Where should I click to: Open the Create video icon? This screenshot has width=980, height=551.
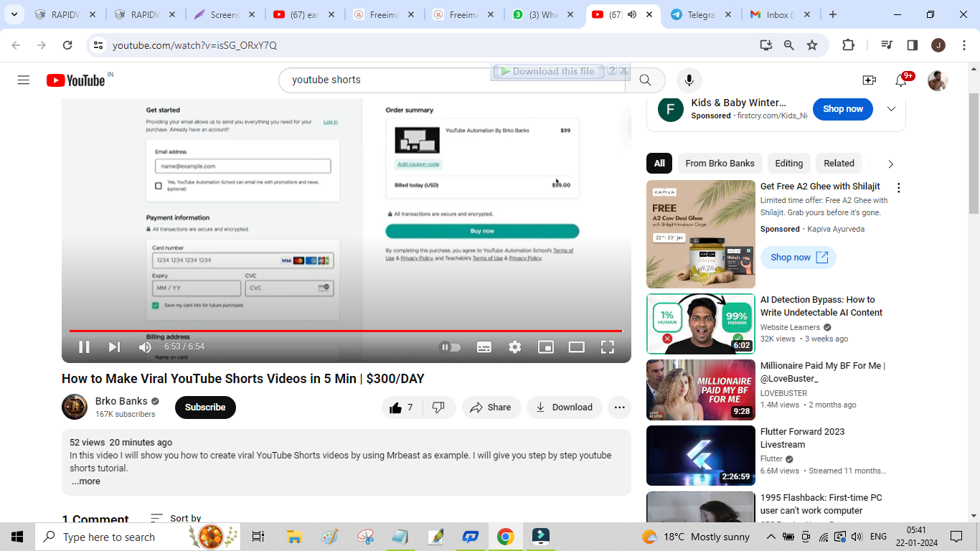(869, 80)
